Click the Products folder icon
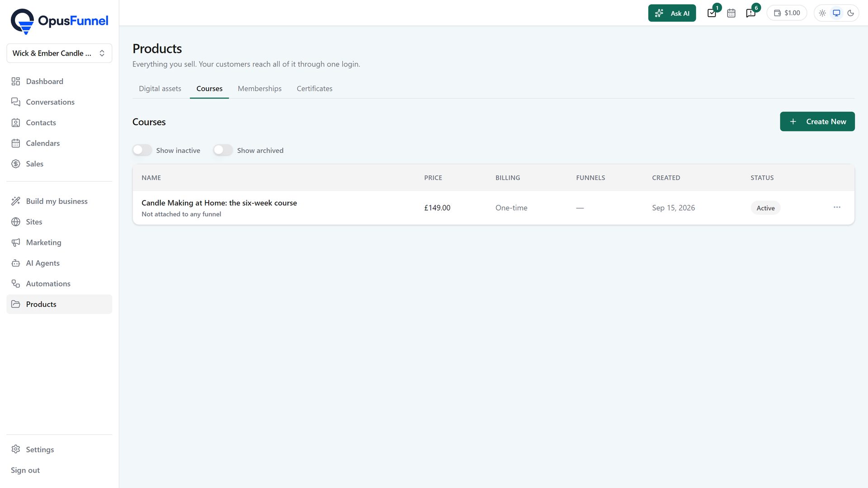 16,304
